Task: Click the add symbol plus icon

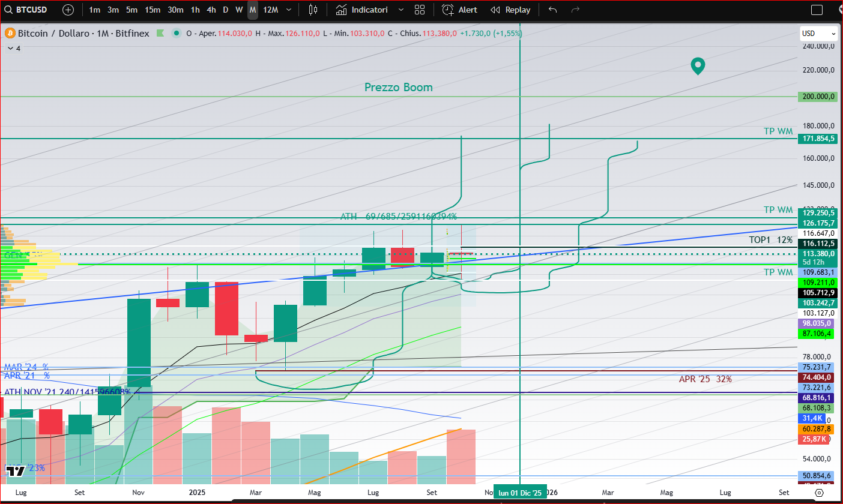Action: (x=68, y=10)
